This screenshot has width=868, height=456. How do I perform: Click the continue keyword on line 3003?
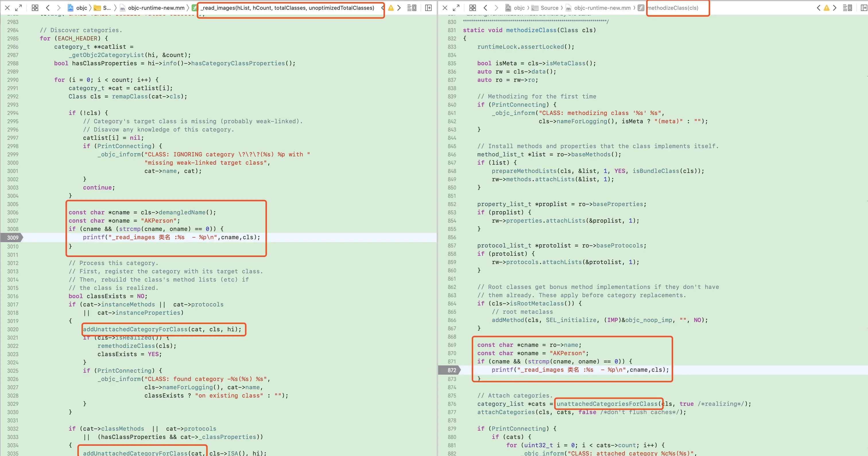(97, 187)
